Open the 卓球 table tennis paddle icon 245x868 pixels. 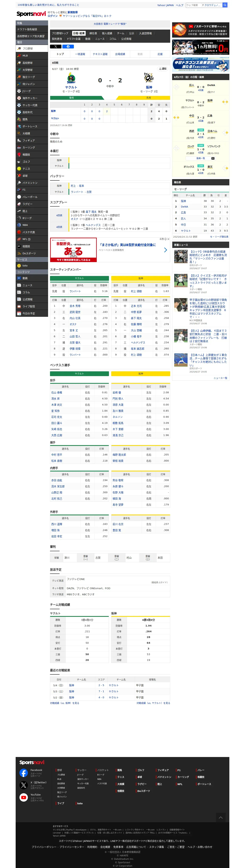pyautogui.click(x=19, y=176)
